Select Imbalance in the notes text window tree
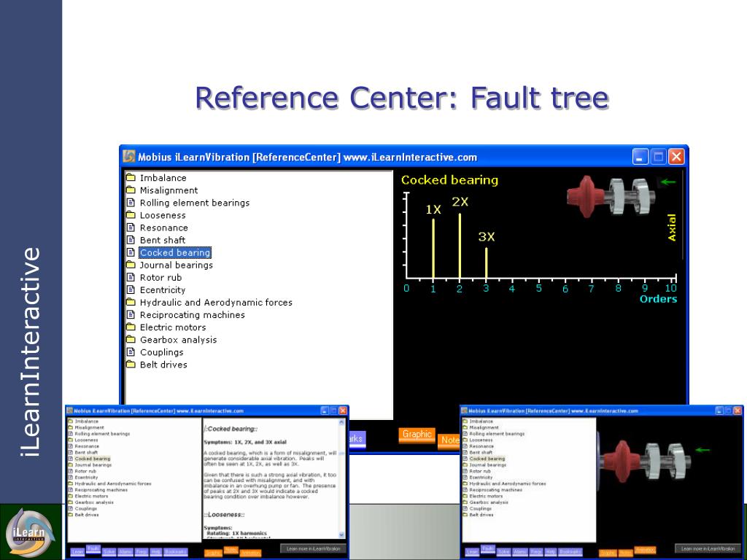 [87, 421]
